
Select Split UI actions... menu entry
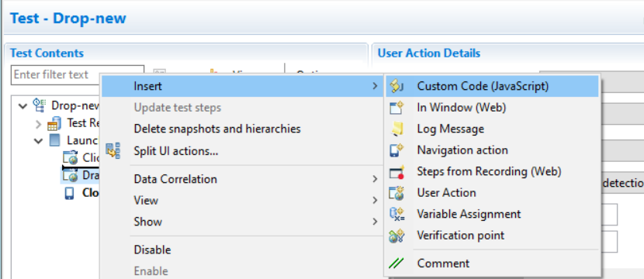tap(242, 151)
